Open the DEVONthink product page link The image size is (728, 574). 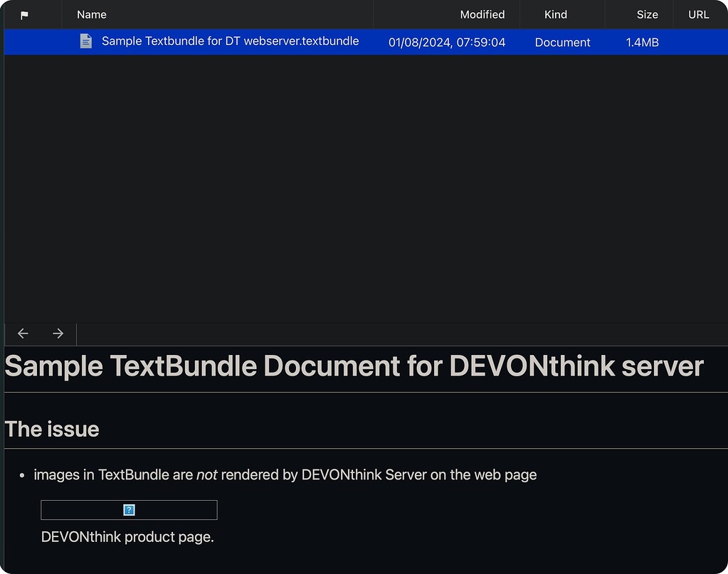[x=127, y=536]
